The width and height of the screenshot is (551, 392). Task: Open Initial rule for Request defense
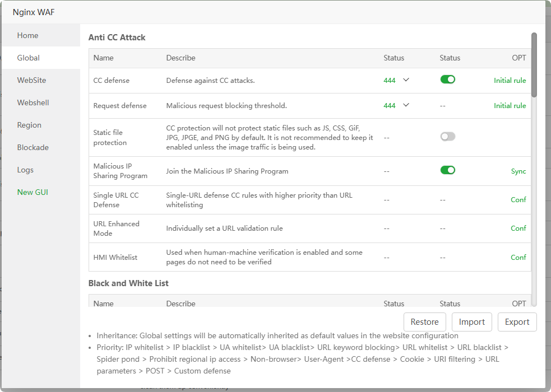pos(510,105)
